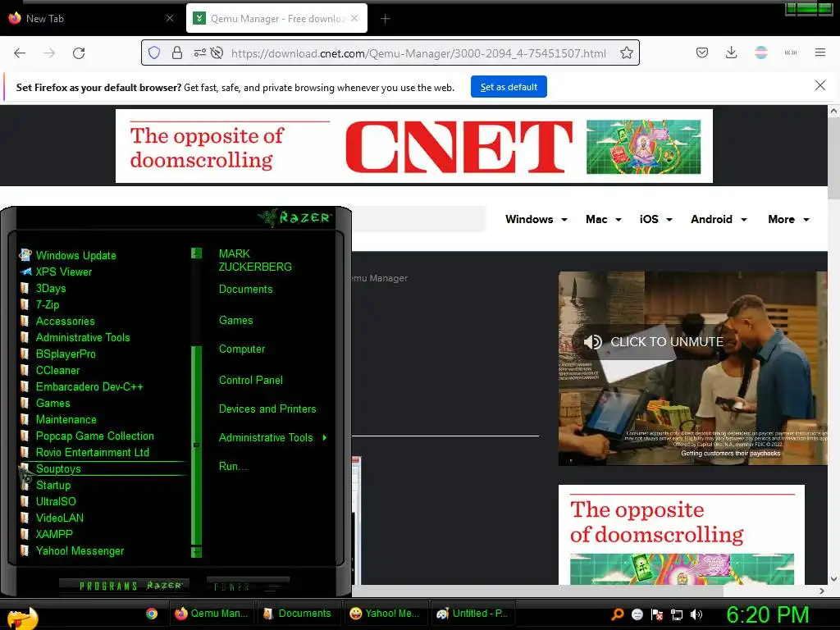Open the volume speaker tray icon

[x=696, y=614]
